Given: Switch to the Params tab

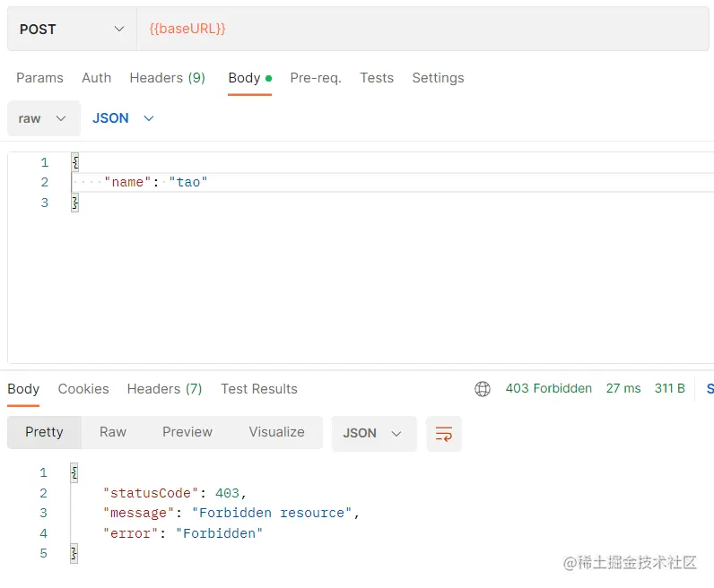Looking at the screenshot, I should coord(39,78).
